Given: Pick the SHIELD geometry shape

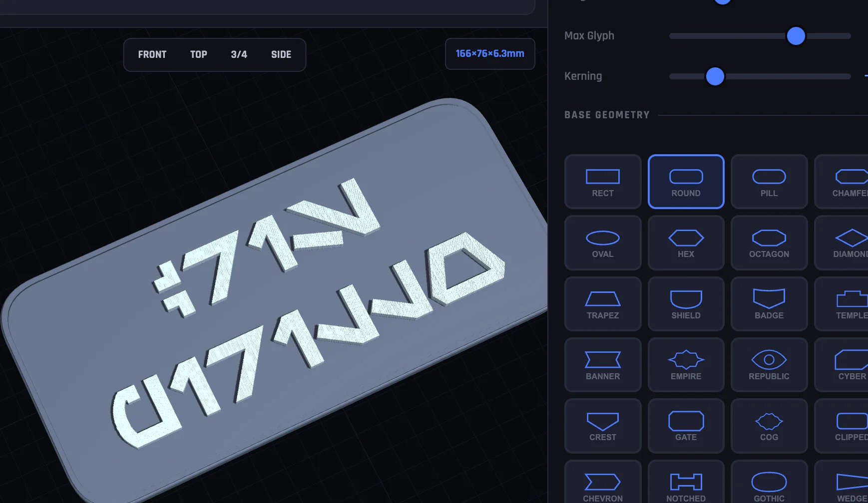Looking at the screenshot, I should (686, 303).
